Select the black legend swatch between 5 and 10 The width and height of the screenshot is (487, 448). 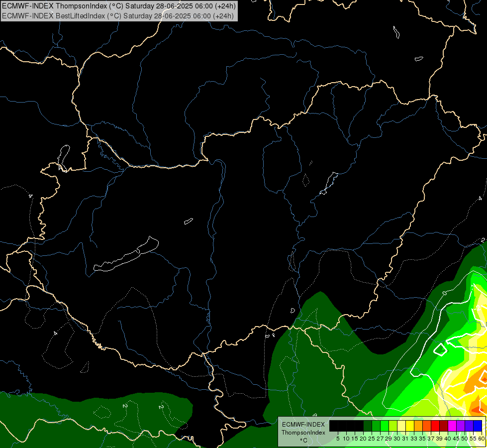point(342,426)
